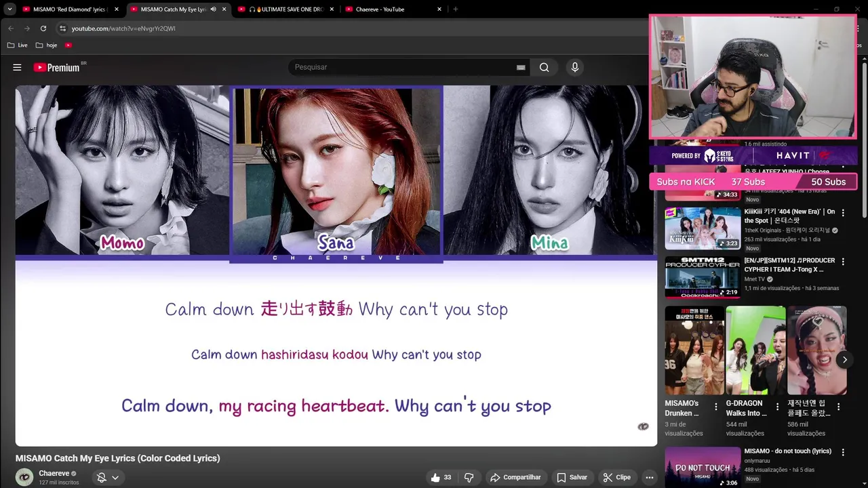Open Chaereve channel avatar
The width and height of the screenshot is (868, 488).
[24, 477]
